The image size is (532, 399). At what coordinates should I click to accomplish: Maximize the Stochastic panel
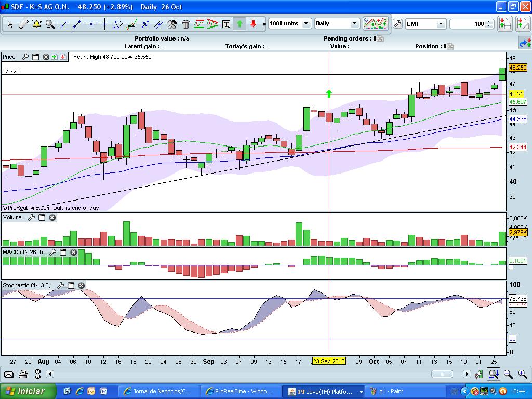point(71,285)
